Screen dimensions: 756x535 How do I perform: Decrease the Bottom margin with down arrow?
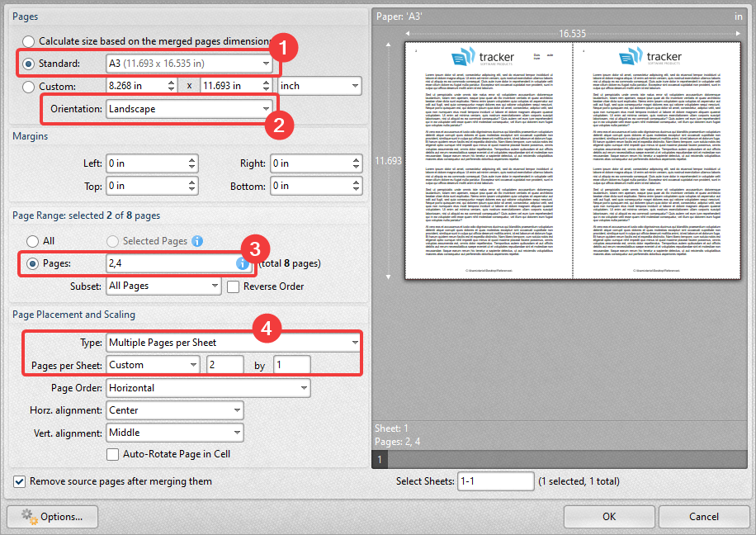(356, 190)
